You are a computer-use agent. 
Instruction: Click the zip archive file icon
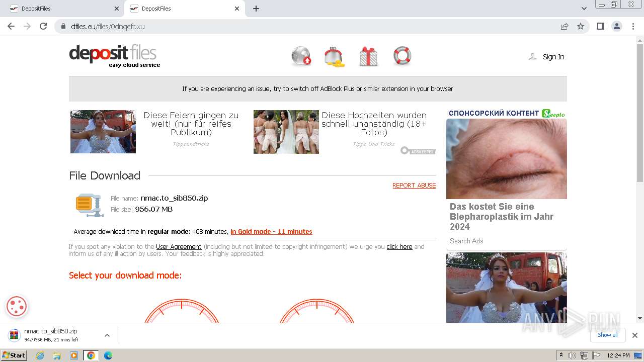click(90, 205)
